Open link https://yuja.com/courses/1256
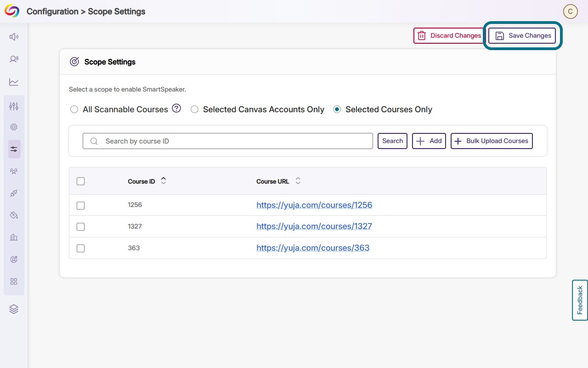This screenshot has height=368, width=588. 314,205
